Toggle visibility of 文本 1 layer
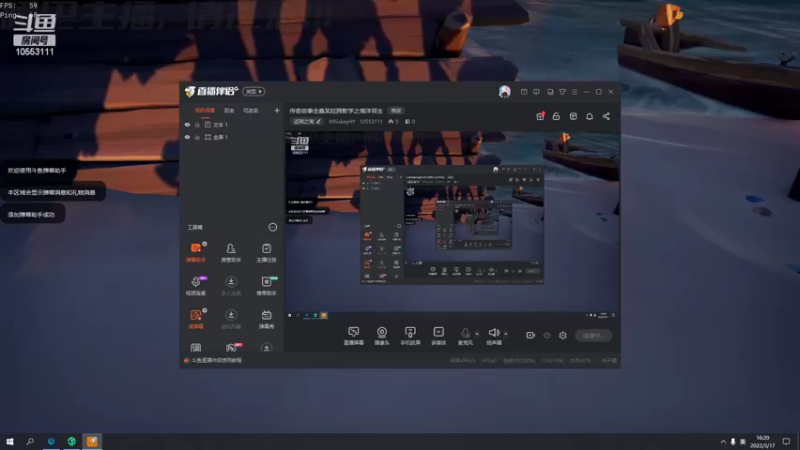The image size is (800, 450). (187, 124)
